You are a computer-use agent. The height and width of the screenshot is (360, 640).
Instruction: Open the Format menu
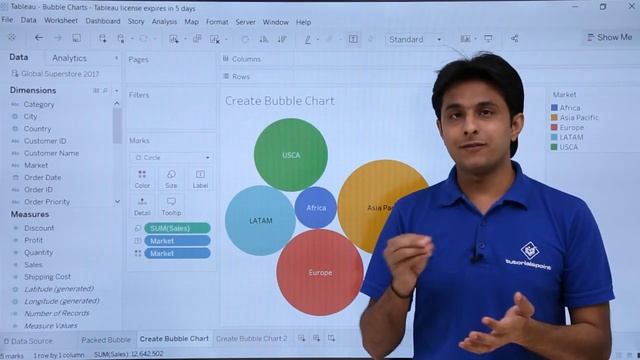(217, 22)
